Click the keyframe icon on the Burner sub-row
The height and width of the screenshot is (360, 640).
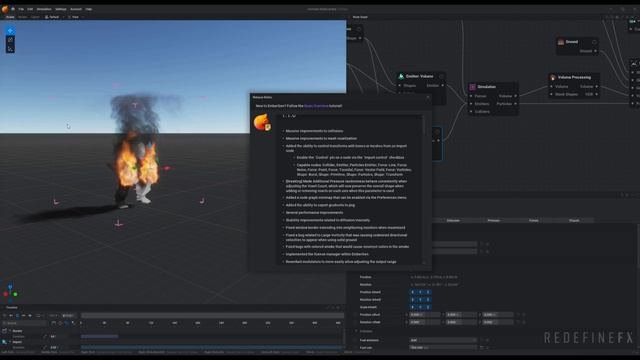click(x=45, y=336)
